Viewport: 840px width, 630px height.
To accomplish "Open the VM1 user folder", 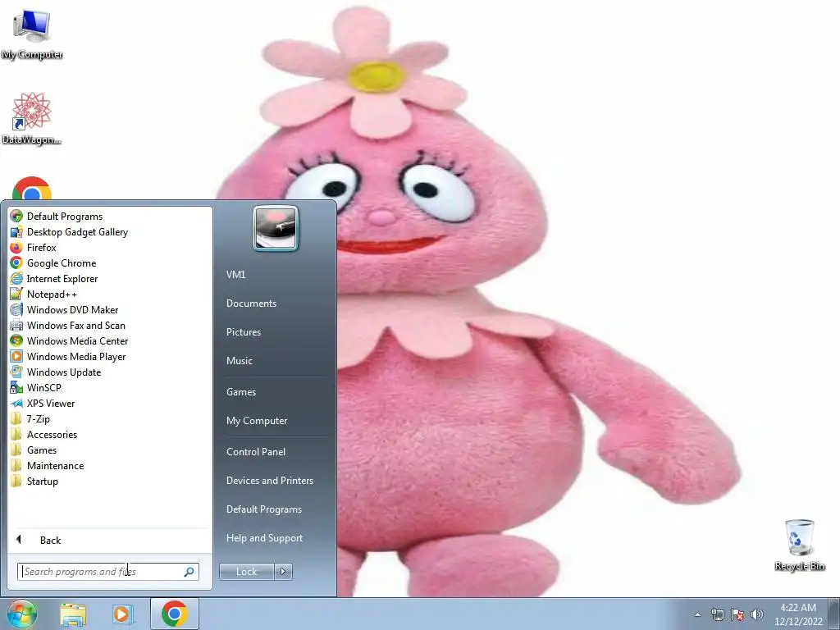I will coord(235,274).
